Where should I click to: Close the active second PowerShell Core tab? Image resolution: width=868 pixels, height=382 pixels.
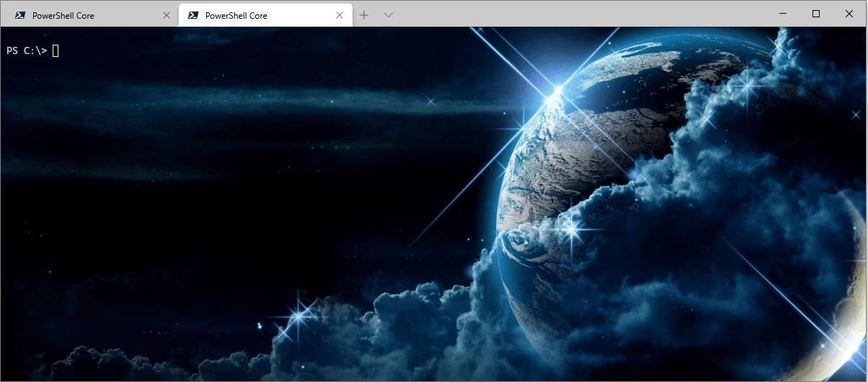(x=340, y=15)
